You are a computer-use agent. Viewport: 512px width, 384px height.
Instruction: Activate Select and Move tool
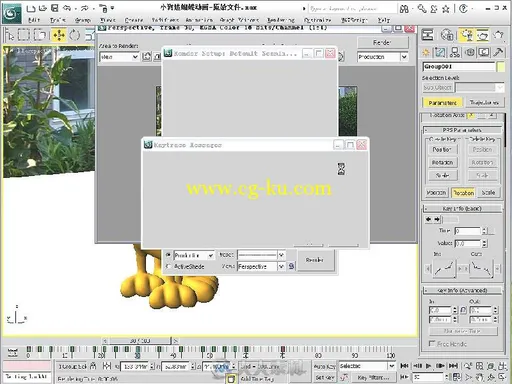coord(59,35)
